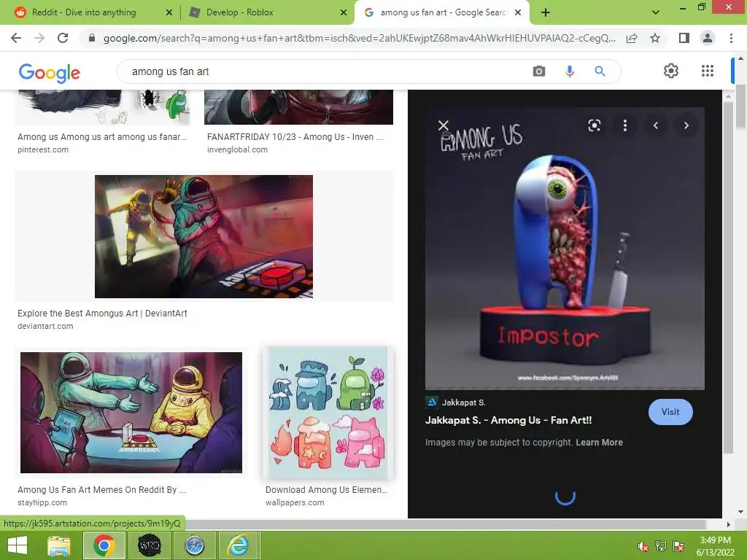This screenshot has height=560, width=747.
Task: Open the Explore the Best Amongus Art DeviantArt result
Action: [102, 314]
